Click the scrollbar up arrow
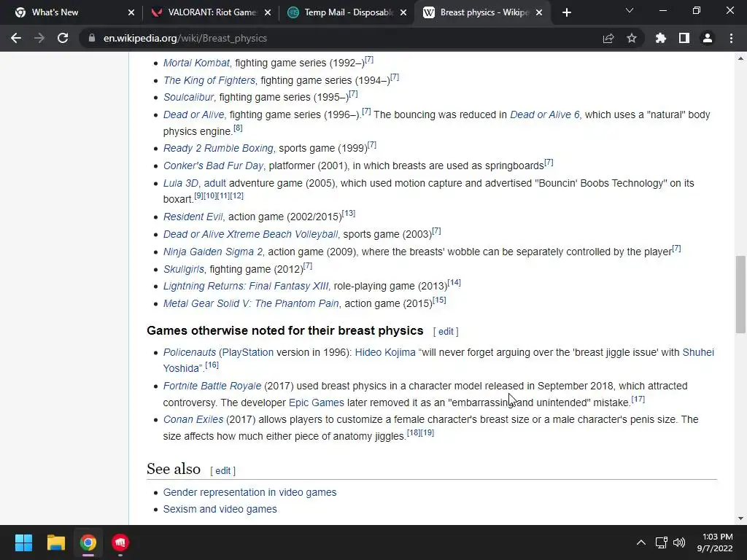Image resolution: width=747 pixels, height=560 pixels. 740,58
